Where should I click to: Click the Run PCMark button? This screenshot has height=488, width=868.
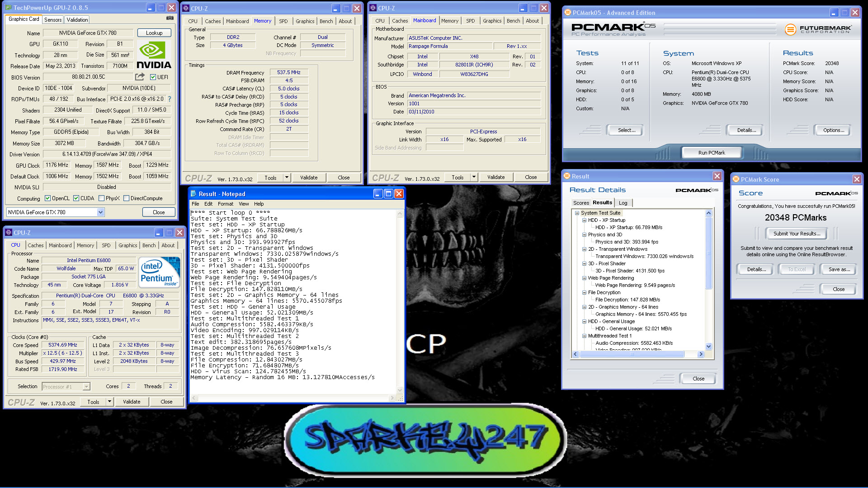point(712,153)
